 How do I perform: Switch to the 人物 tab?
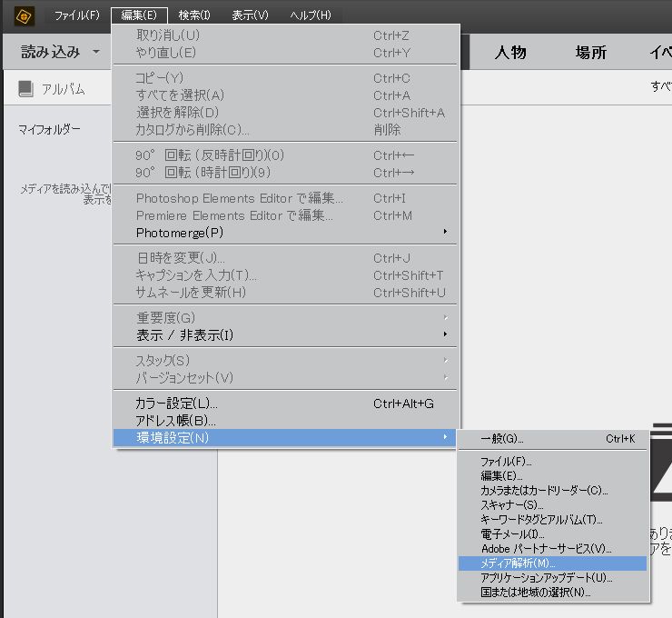(x=510, y=53)
